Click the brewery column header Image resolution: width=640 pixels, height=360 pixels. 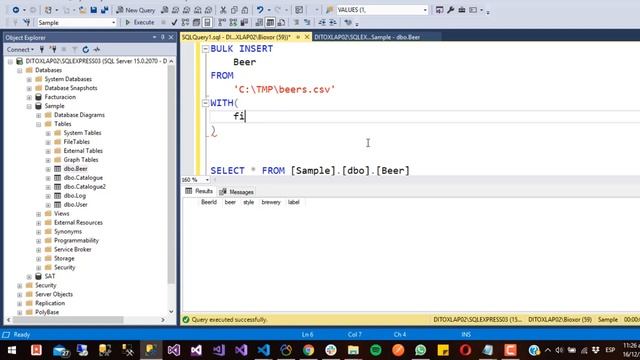tap(271, 202)
